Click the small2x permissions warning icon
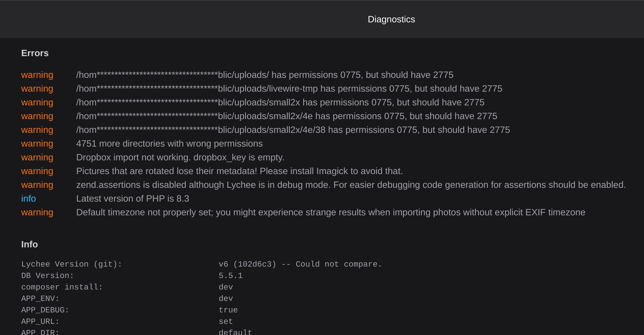This screenshot has height=335, width=644. [37, 103]
